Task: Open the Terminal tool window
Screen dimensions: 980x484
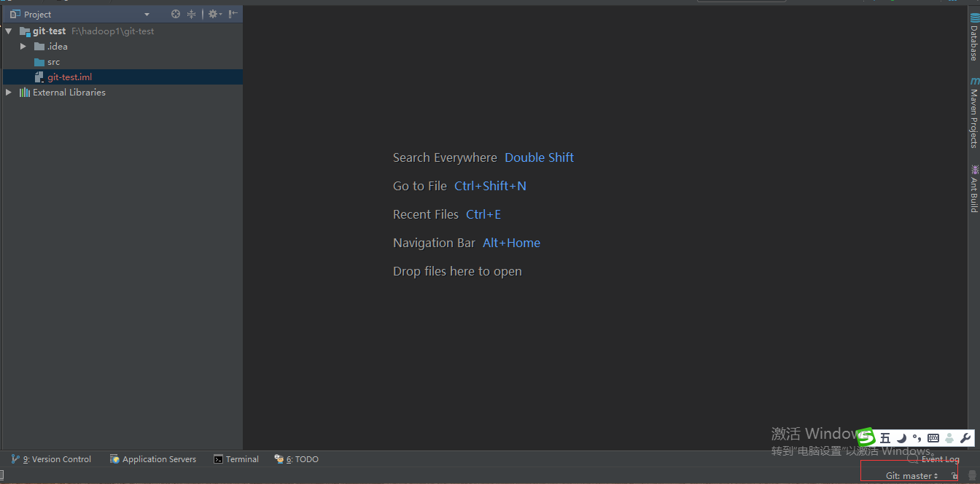Action: (x=236, y=459)
